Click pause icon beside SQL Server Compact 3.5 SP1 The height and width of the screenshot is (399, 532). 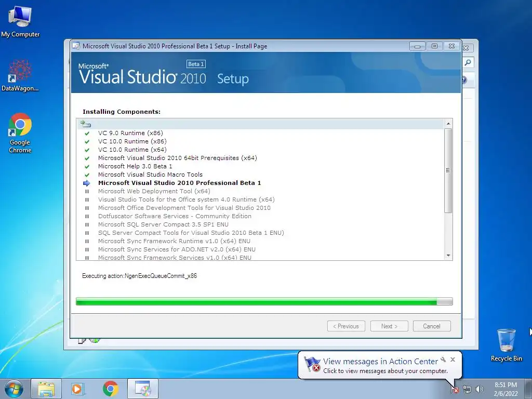coord(87,224)
